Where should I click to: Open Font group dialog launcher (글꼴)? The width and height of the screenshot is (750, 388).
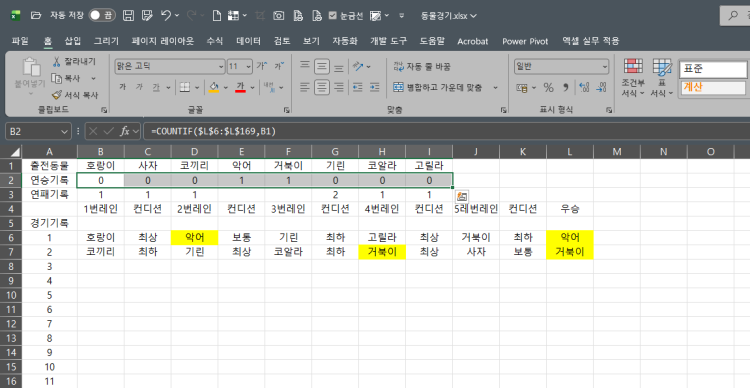point(286,110)
